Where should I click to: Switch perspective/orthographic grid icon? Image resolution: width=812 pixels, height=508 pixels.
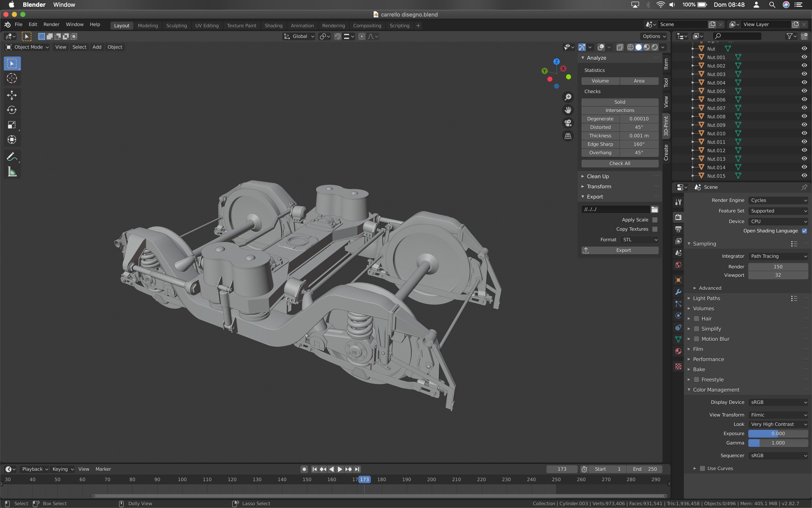point(568,136)
